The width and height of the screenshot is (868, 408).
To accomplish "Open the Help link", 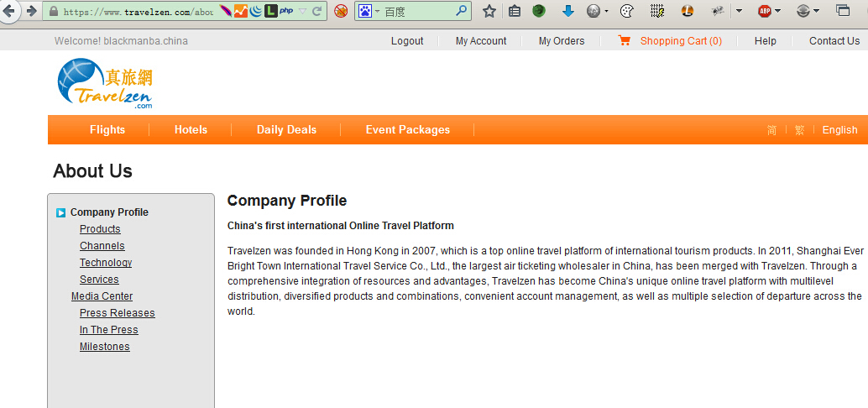I will (765, 41).
